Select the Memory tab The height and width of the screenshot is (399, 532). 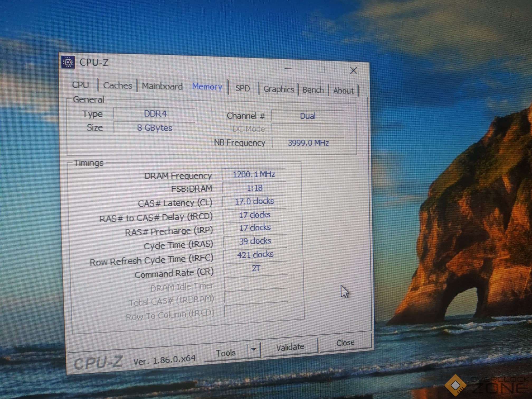tap(207, 87)
